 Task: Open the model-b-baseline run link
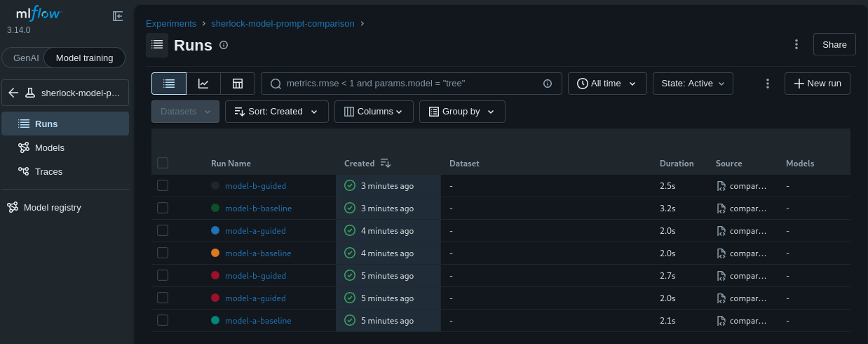pos(258,209)
